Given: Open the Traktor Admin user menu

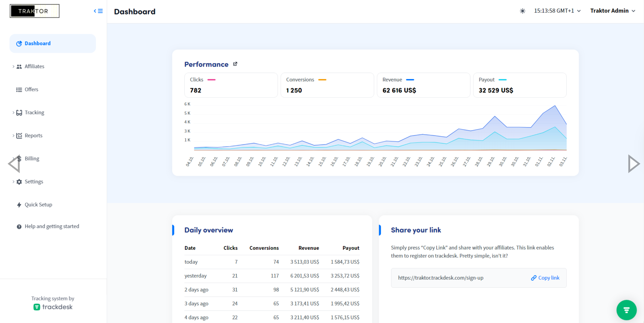Looking at the screenshot, I should 612,11.
